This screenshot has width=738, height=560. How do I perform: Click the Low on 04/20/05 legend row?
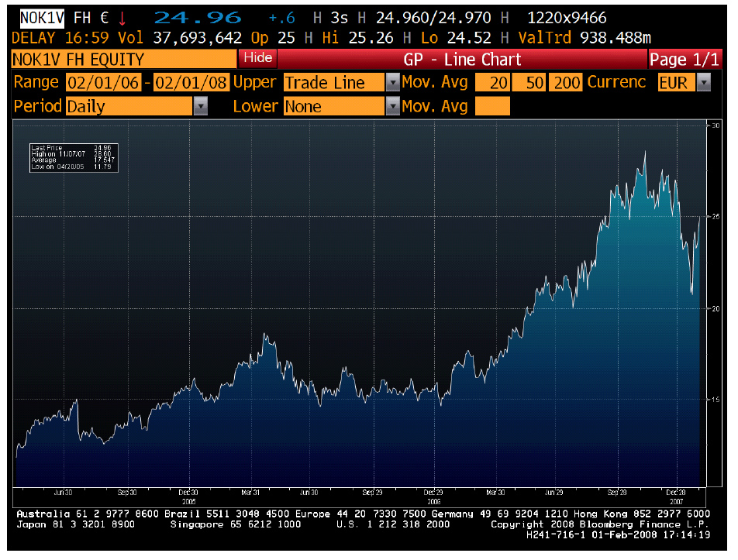71,166
